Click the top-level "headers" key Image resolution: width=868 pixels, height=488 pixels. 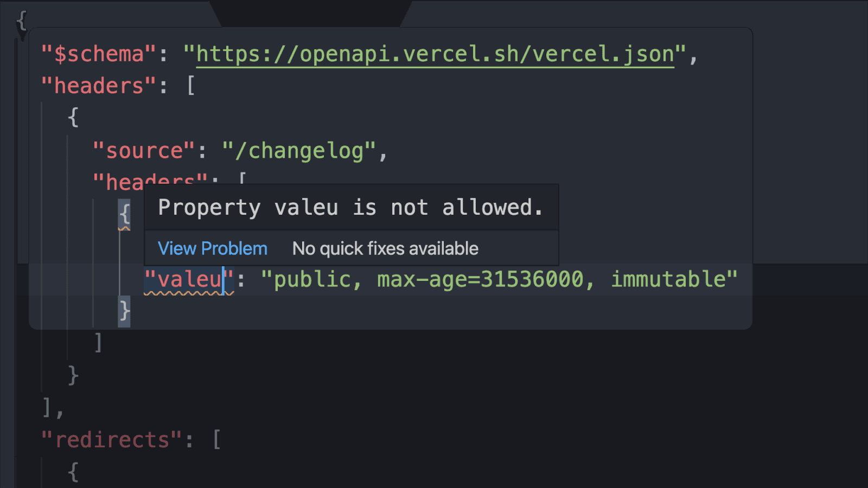pos(98,86)
